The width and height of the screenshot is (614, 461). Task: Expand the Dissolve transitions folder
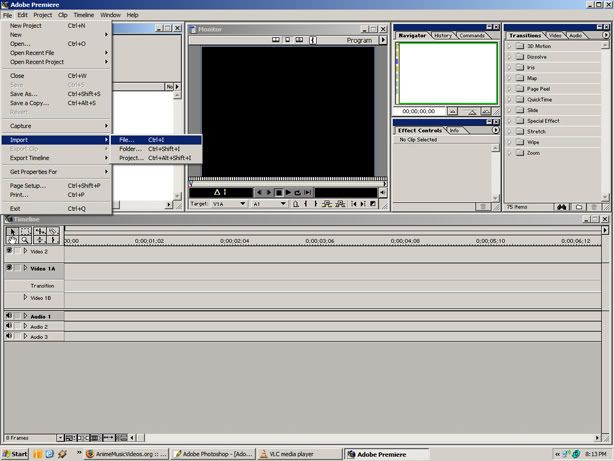509,57
